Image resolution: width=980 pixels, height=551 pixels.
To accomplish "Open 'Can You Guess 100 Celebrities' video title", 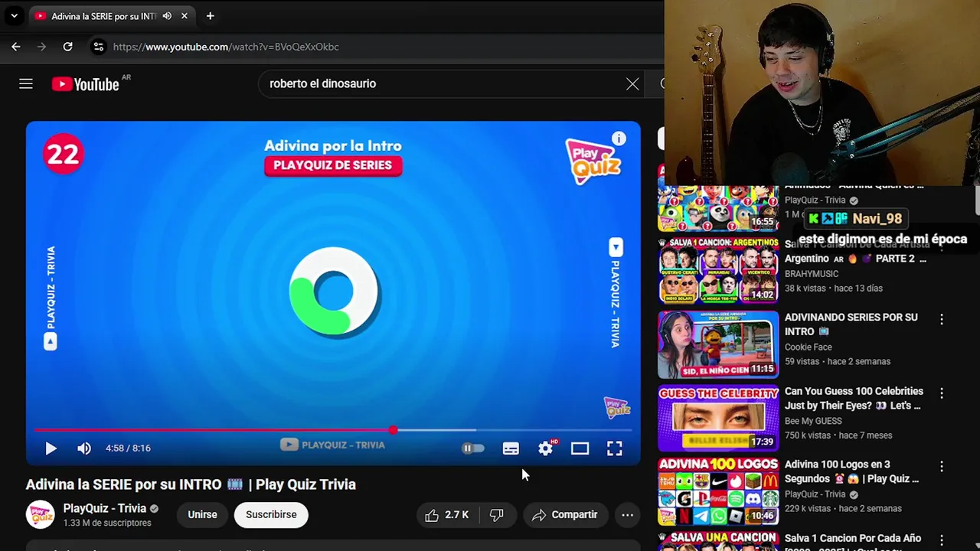I will click(x=854, y=399).
